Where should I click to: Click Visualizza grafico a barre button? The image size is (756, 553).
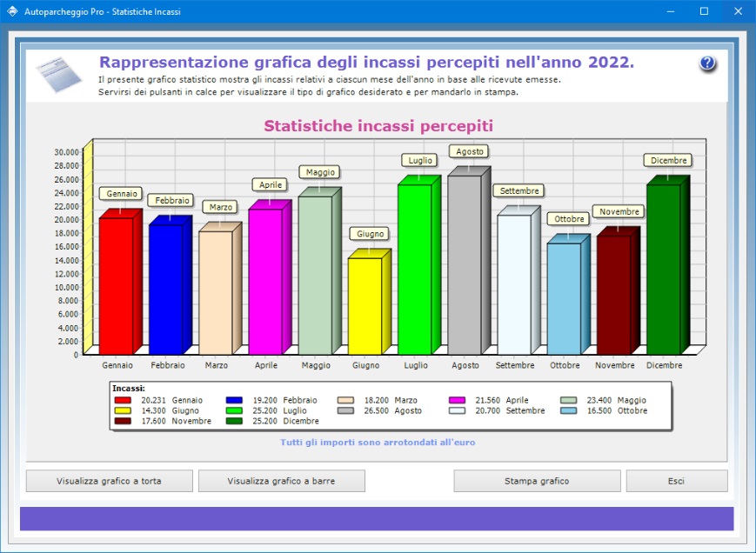[282, 481]
